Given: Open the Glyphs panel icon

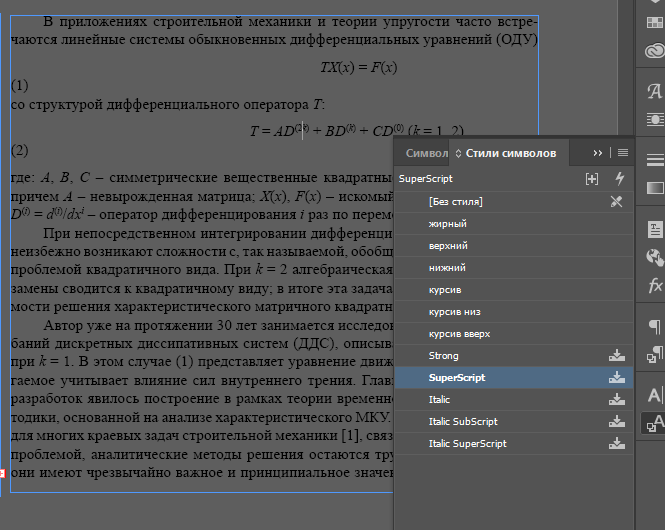Looking at the screenshot, I should tap(655, 92).
